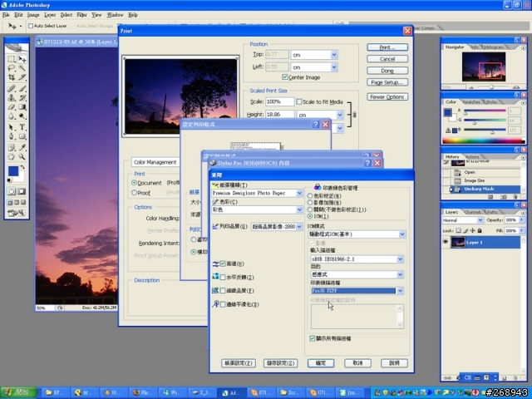Click 確定 OK button
The width and height of the screenshot is (532, 399).
click(x=321, y=363)
